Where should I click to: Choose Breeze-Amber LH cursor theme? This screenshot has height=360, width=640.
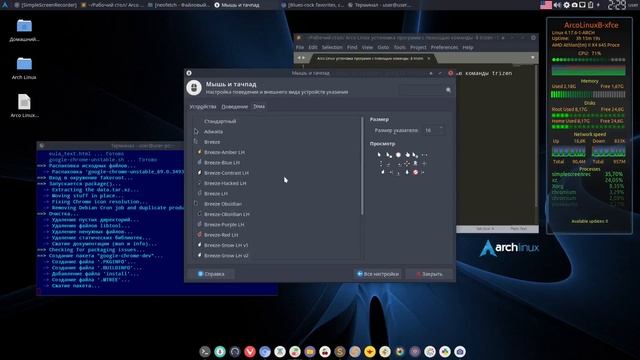click(276, 152)
